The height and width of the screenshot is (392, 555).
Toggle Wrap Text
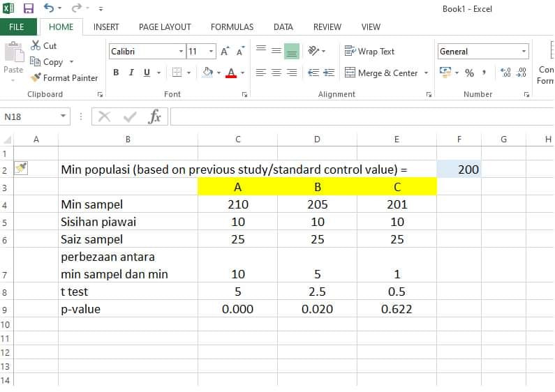369,52
